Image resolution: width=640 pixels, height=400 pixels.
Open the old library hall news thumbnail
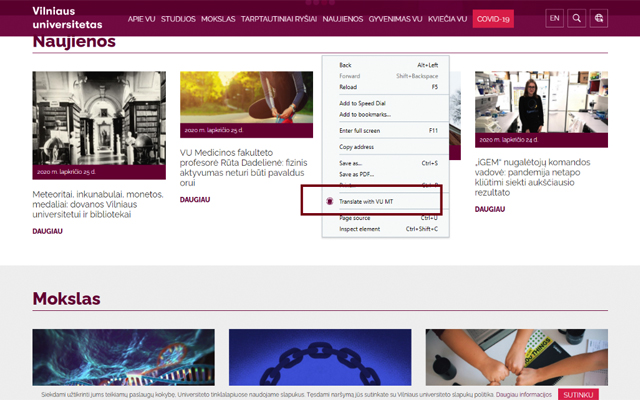pyautogui.click(x=99, y=118)
